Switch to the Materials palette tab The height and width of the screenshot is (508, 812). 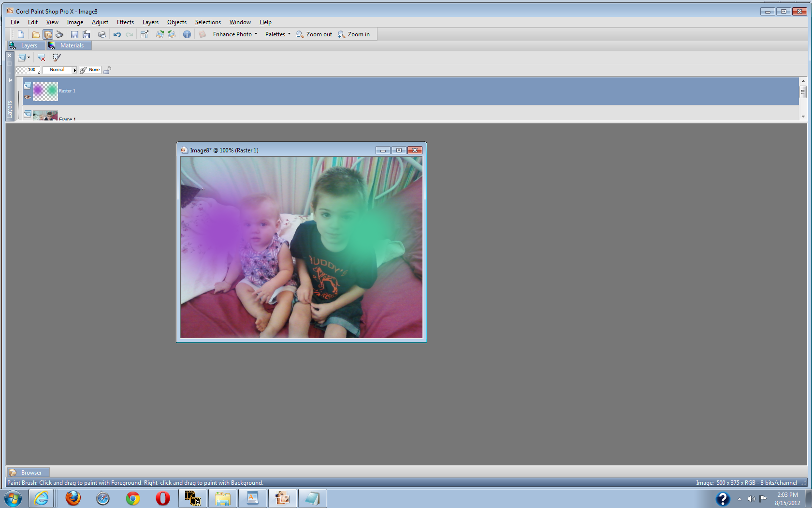[69, 45]
